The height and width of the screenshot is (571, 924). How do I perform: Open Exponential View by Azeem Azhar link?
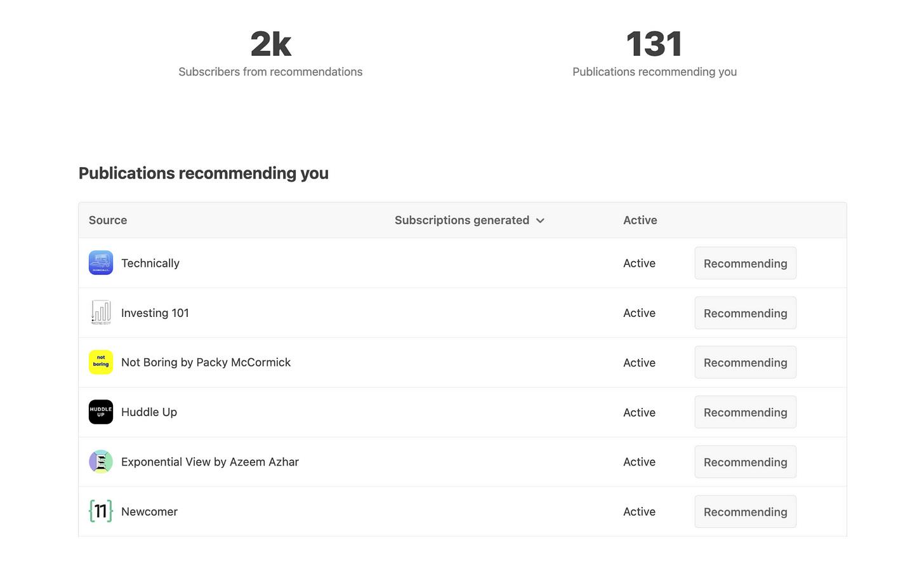[209, 462]
